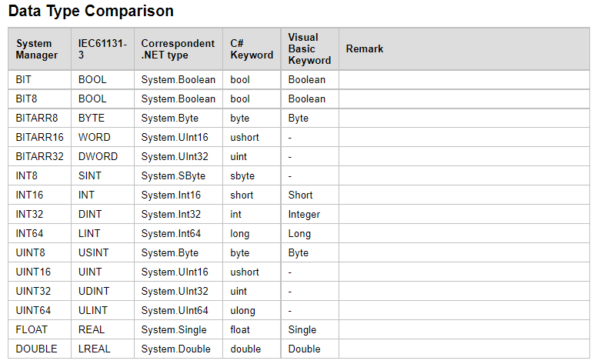Screen dimensions: 594x364
Task: Click the 'WORD' cell
Action: [102, 137]
